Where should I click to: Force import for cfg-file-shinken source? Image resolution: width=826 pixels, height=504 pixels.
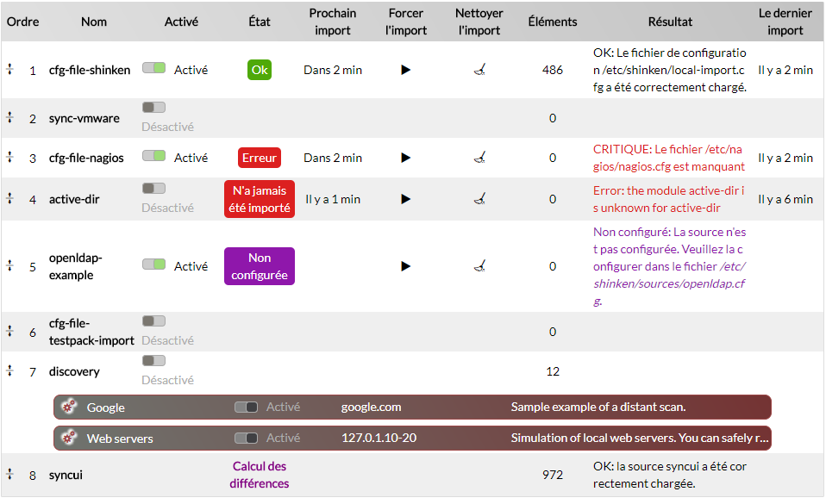click(406, 70)
